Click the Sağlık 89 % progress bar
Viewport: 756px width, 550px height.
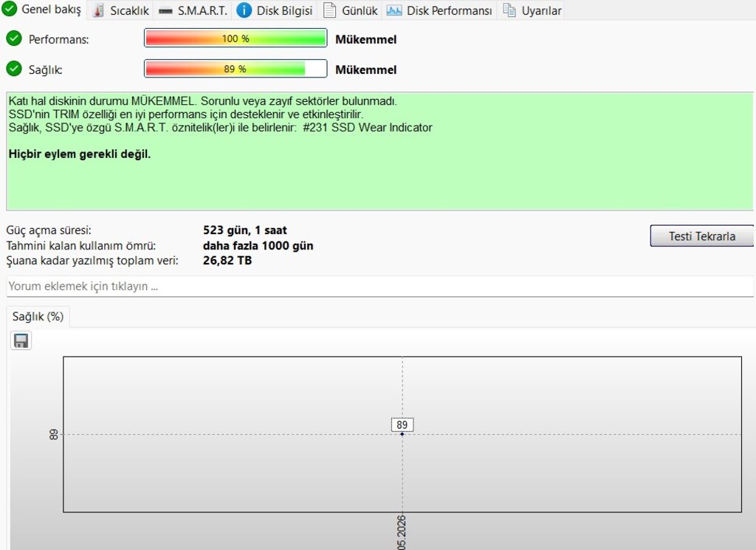click(x=236, y=69)
